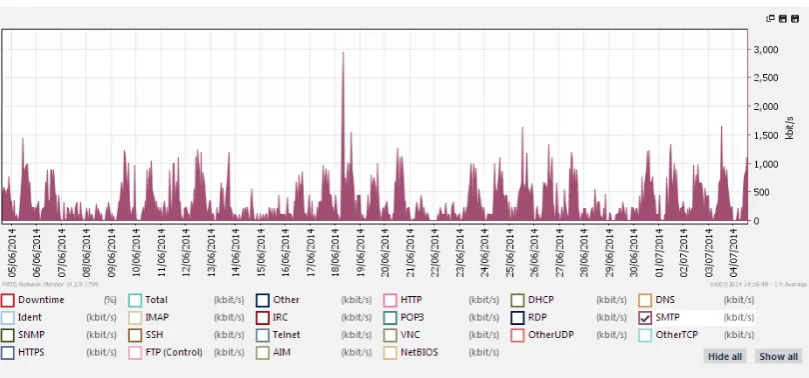Click the 01/07/2014 date label
The width and height of the screenshot is (809, 378).
tap(659, 253)
